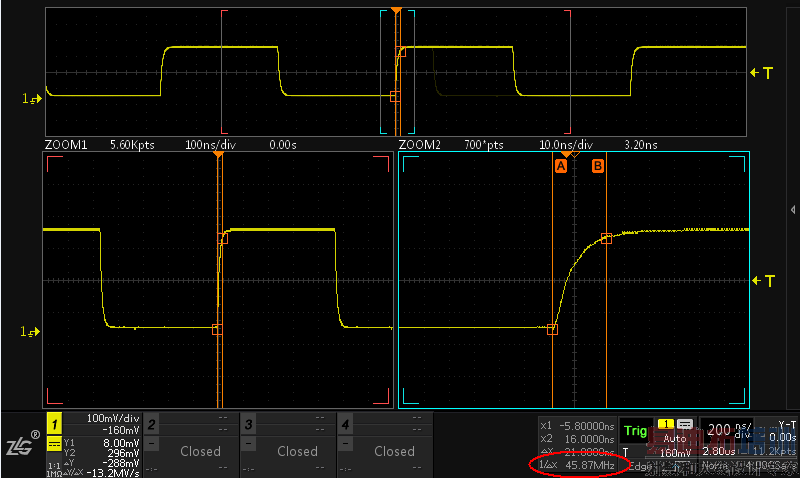Select the ZOOM1 window label

pyautogui.click(x=66, y=145)
